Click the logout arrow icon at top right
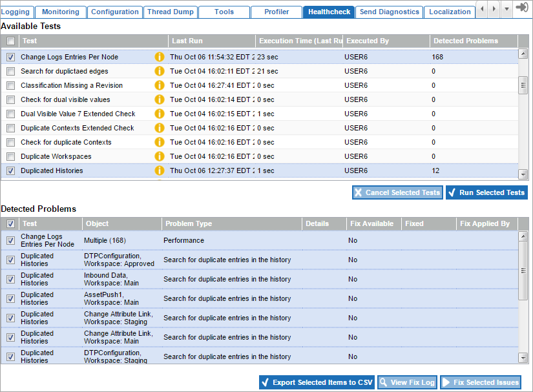The image size is (533, 392). [x=523, y=8]
